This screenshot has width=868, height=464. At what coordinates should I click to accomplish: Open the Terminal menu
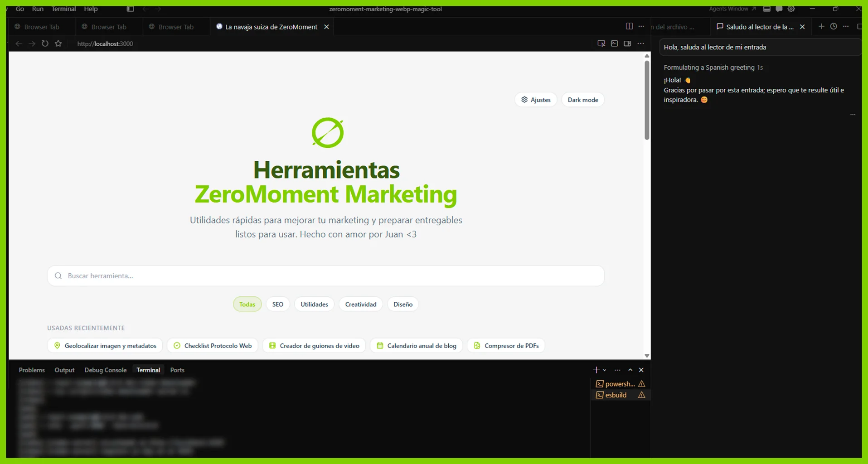pyautogui.click(x=63, y=9)
